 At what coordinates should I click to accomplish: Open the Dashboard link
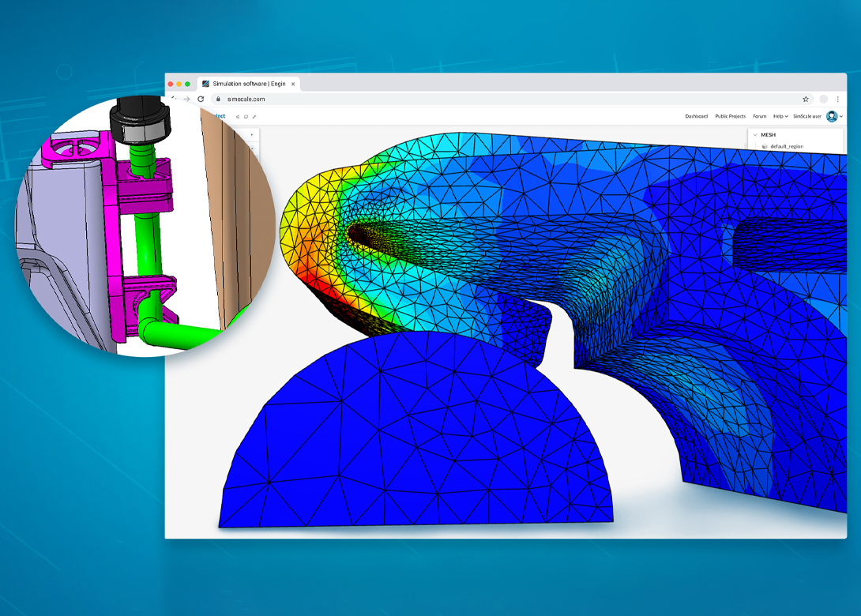(696, 116)
